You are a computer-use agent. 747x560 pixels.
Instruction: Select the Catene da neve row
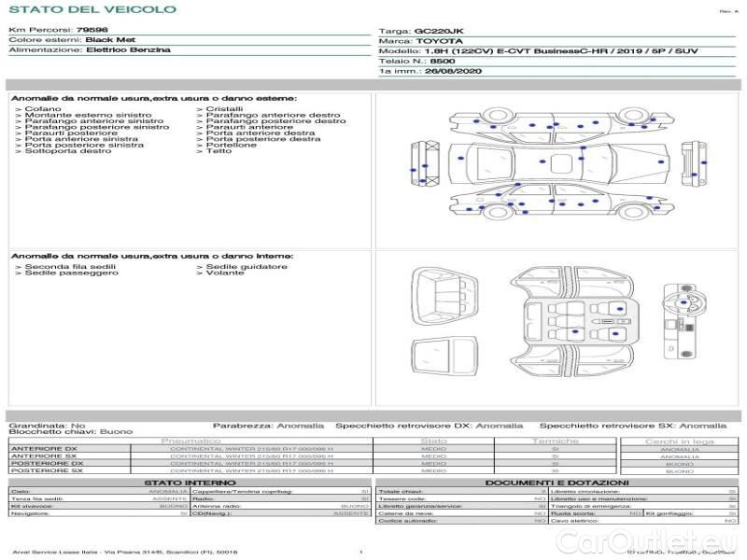(x=461, y=513)
